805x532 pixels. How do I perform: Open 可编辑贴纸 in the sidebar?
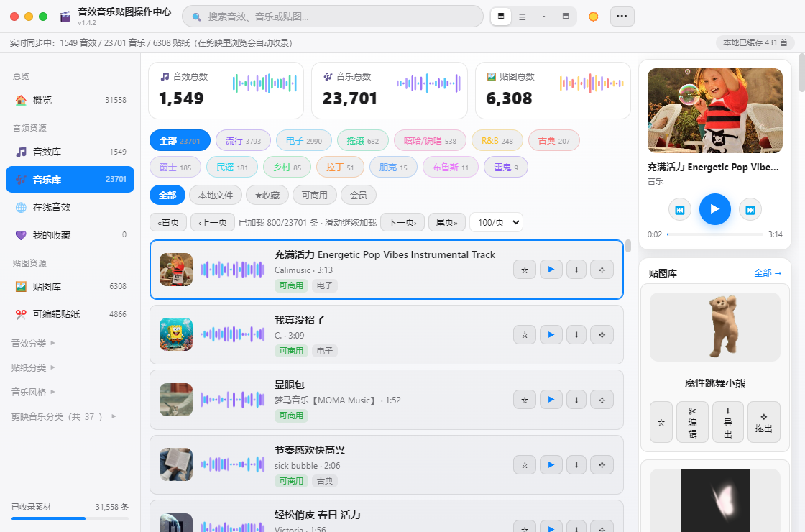(70, 314)
